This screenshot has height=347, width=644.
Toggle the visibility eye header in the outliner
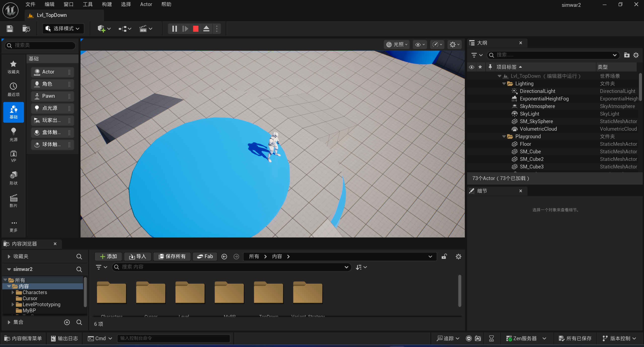[x=471, y=67]
